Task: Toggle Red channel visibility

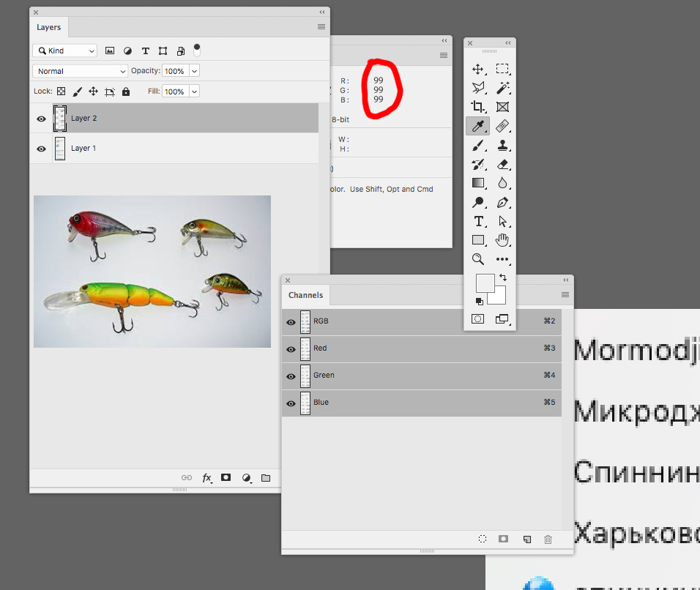Action: pos(291,349)
